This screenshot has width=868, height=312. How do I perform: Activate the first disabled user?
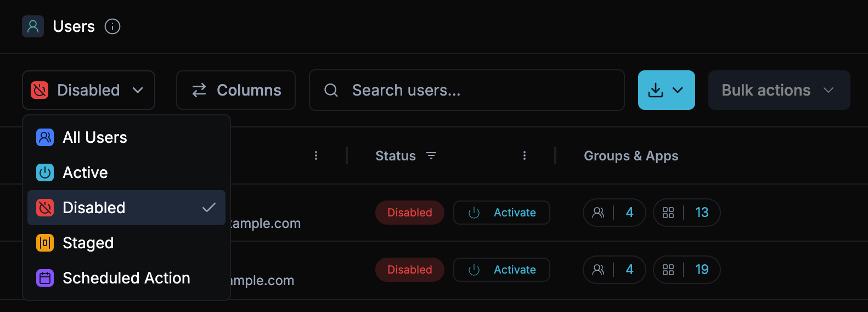pos(501,213)
